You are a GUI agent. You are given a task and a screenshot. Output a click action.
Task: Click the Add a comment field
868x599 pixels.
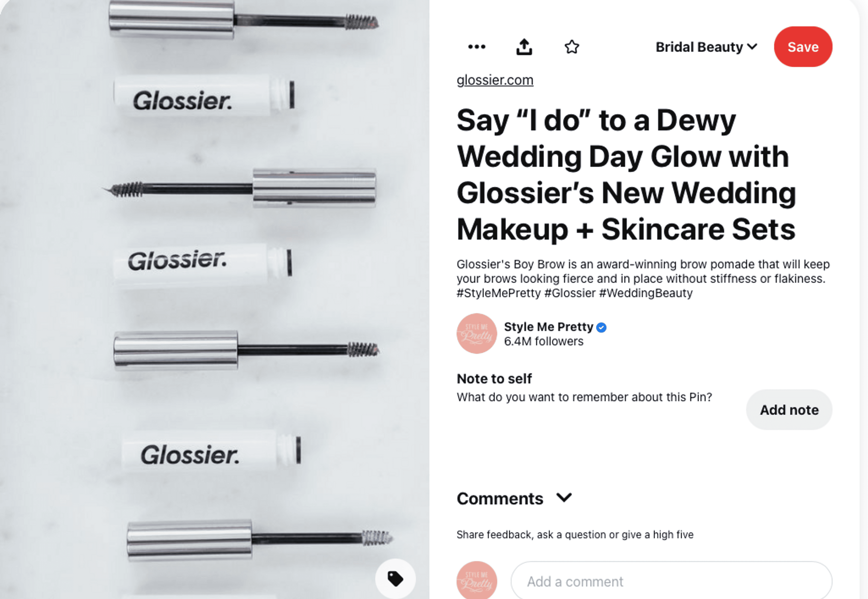(671, 581)
